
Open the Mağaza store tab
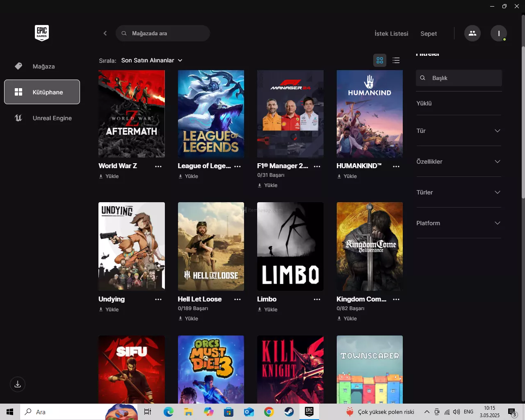click(43, 66)
